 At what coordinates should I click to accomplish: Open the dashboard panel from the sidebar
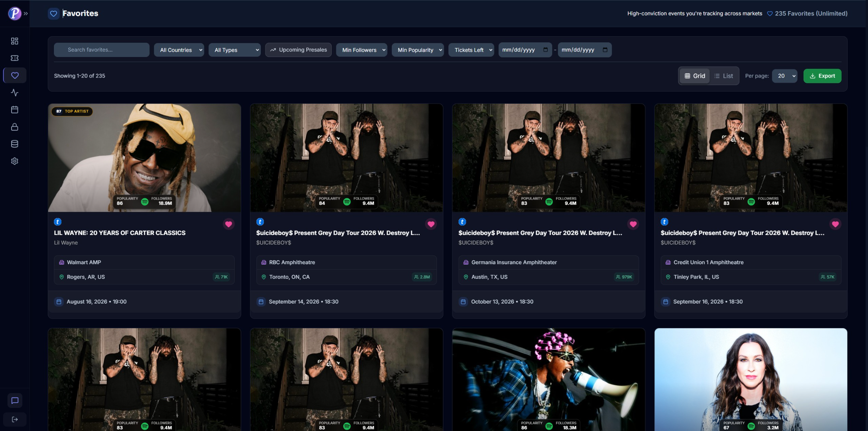[x=15, y=41]
